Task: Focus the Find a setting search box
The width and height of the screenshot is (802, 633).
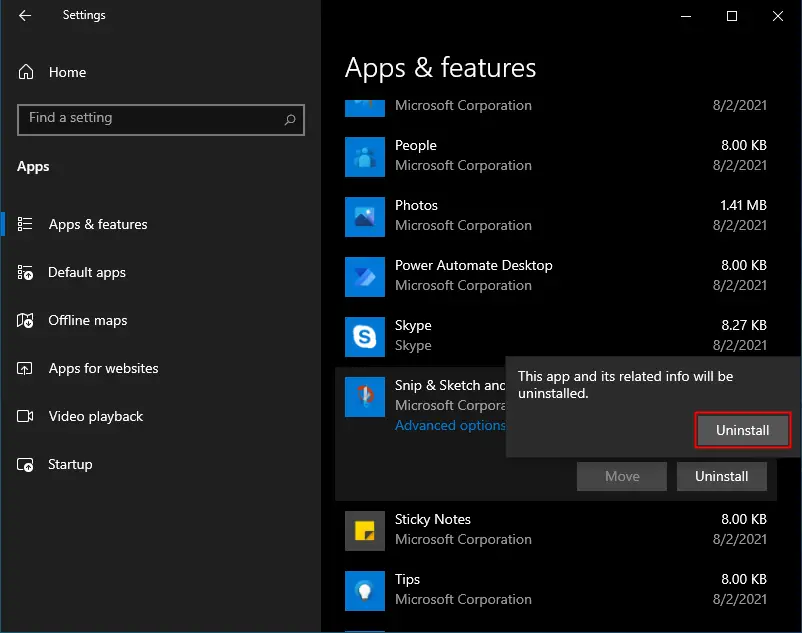Action: point(161,120)
